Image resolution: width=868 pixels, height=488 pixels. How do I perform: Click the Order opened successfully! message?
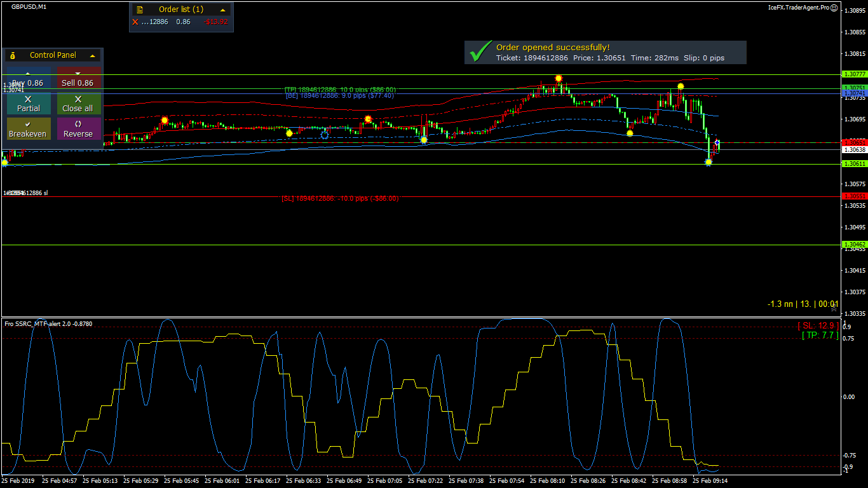coord(553,48)
